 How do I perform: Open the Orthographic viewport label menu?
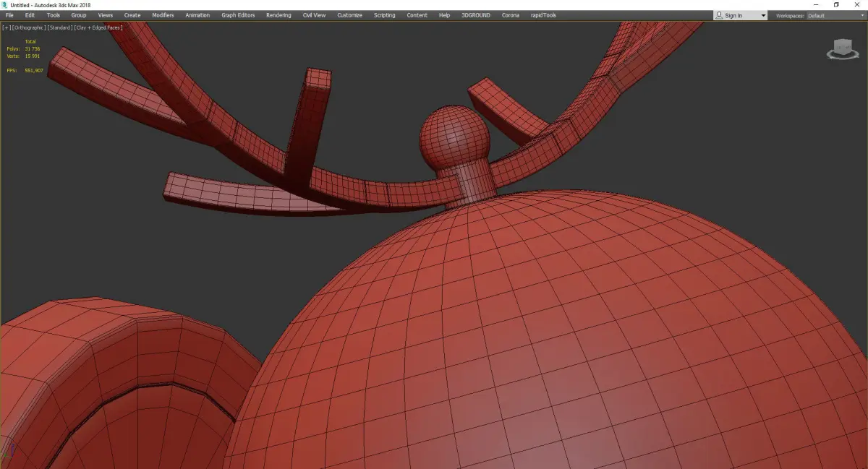28,27
